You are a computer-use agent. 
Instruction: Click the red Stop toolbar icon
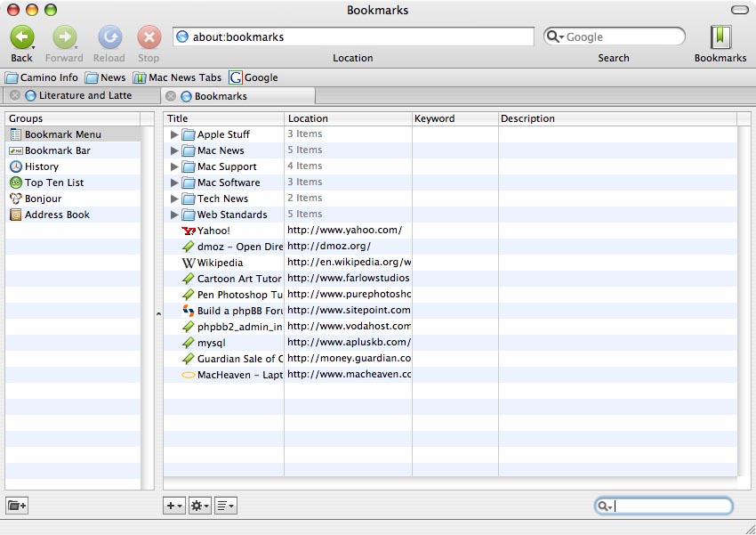[149, 37]
